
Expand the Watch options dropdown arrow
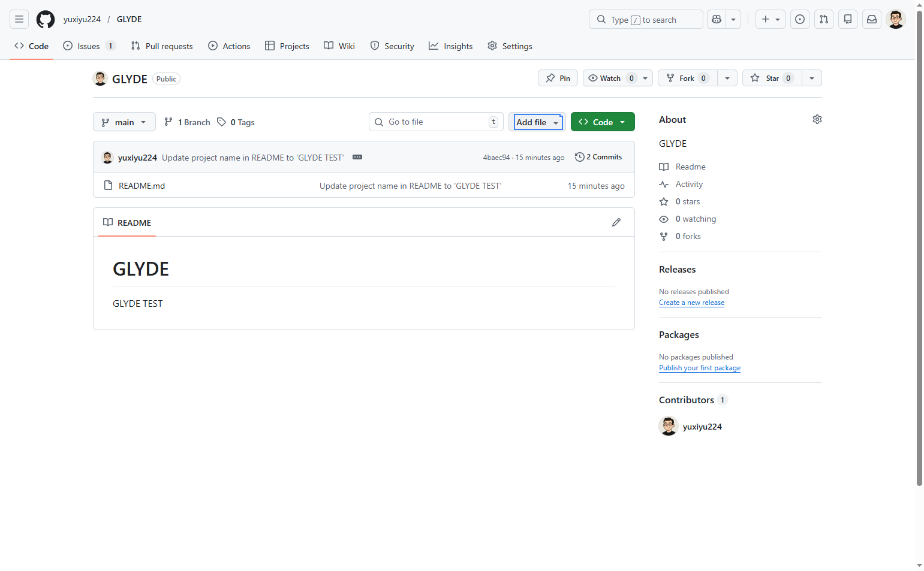click(645, 78)
